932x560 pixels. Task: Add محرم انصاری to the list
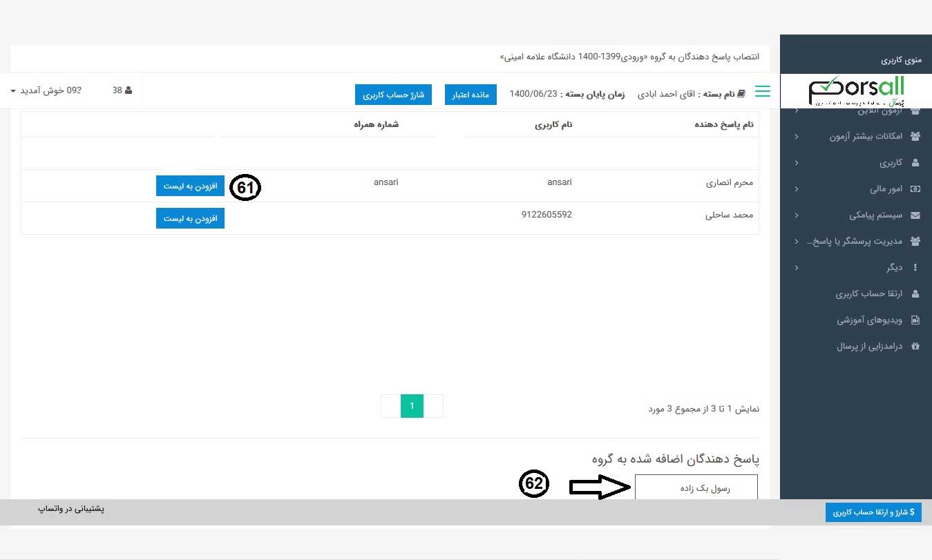point(190,186)
